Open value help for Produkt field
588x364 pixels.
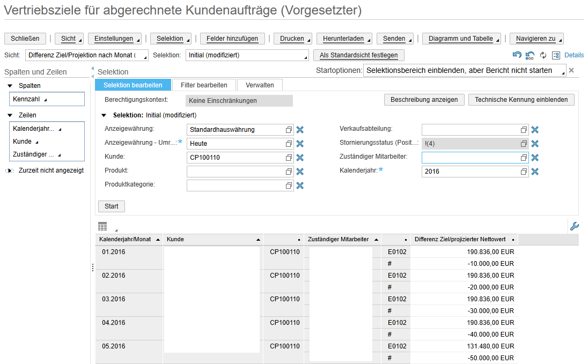289,172
